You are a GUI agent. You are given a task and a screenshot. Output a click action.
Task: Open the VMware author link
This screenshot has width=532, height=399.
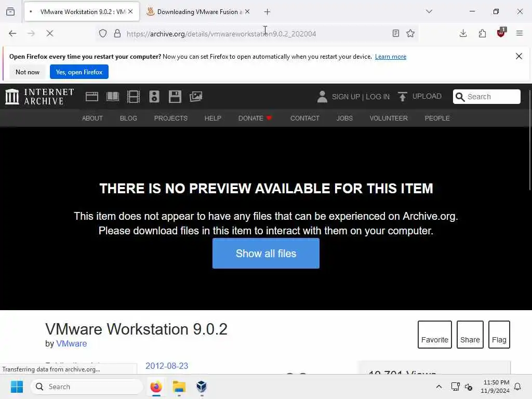(71, 344)
